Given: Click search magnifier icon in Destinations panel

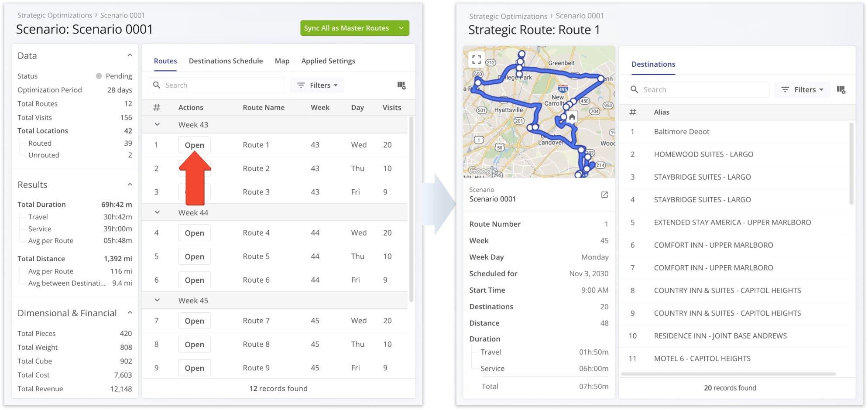Looking at the screenshot, I should coord(635,89).
